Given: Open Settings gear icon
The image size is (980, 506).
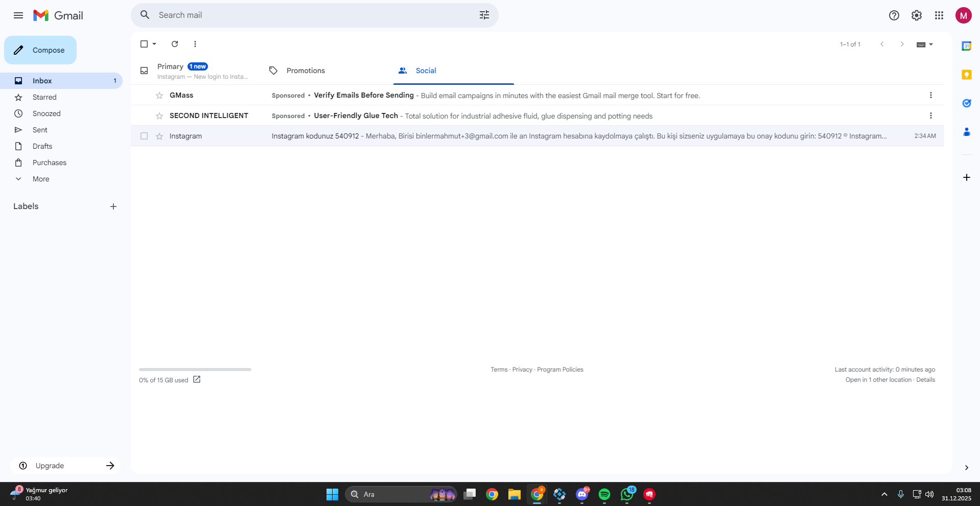Looking at the screenshot, I should coord(917,15).
